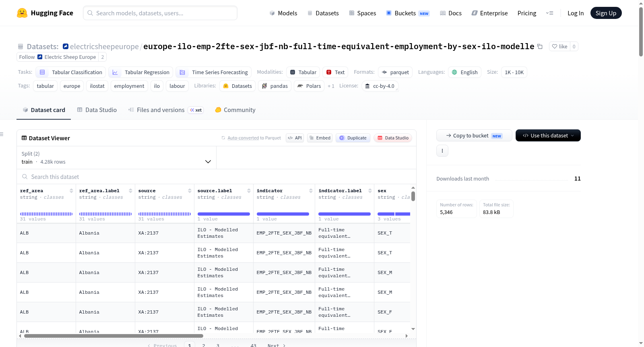The image size is (644, 347).
Task: Open the extra navigation menu icon beside Pricing
Action: coord(549,13)
